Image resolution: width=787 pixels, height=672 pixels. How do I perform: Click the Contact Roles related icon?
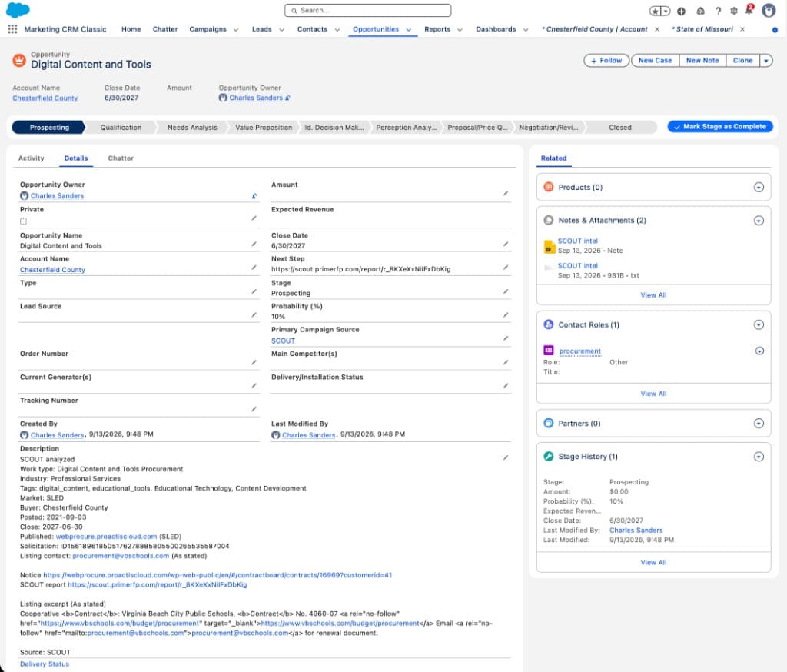coord(549,324)
